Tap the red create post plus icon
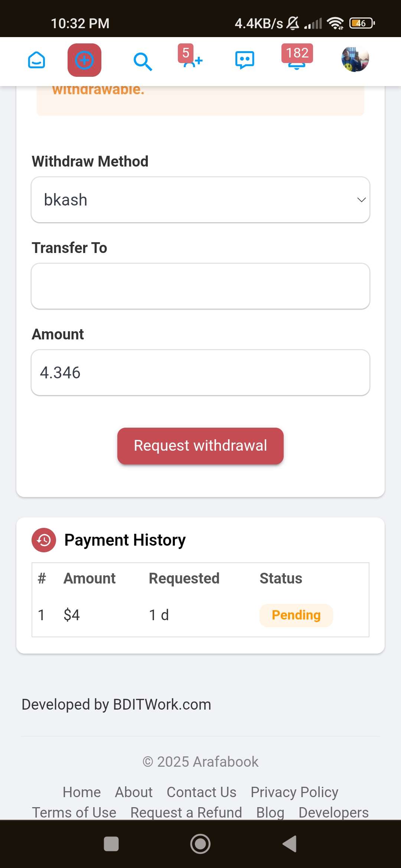The image size is (401, 868). (x=84, y=60)
